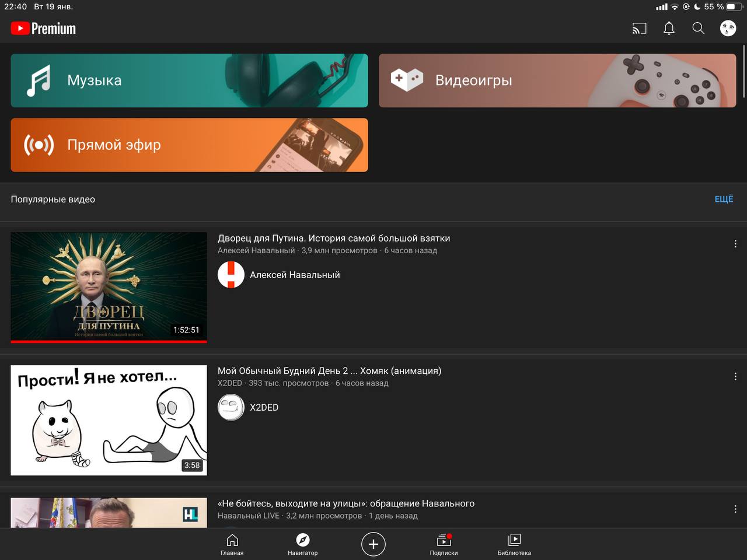Tap the 22:40 clock in status bar
Viewport: 747px width, 560px height.
(x=16, y=6)
